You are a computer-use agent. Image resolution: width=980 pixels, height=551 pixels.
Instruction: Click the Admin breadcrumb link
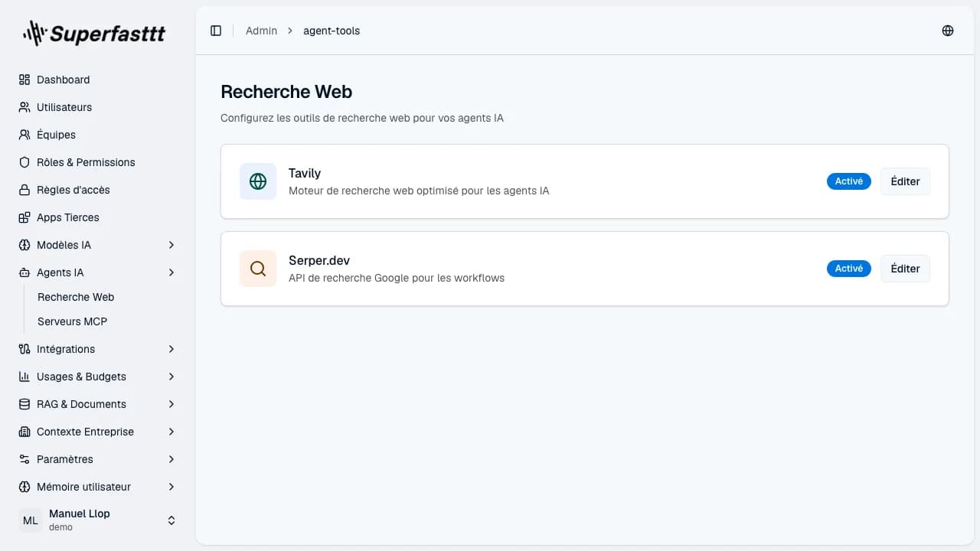tap(261, 31)
